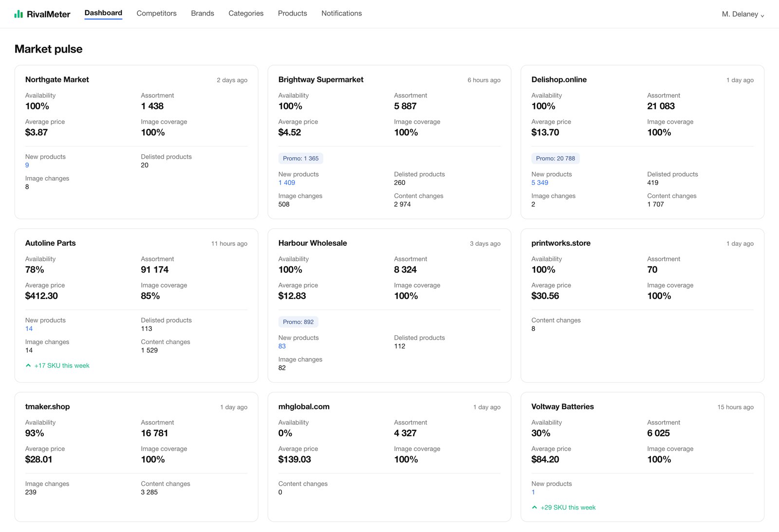This screenshot has width=779, height=532.
Task: Open the Delishop.online card title
Action: click(559, 79)
